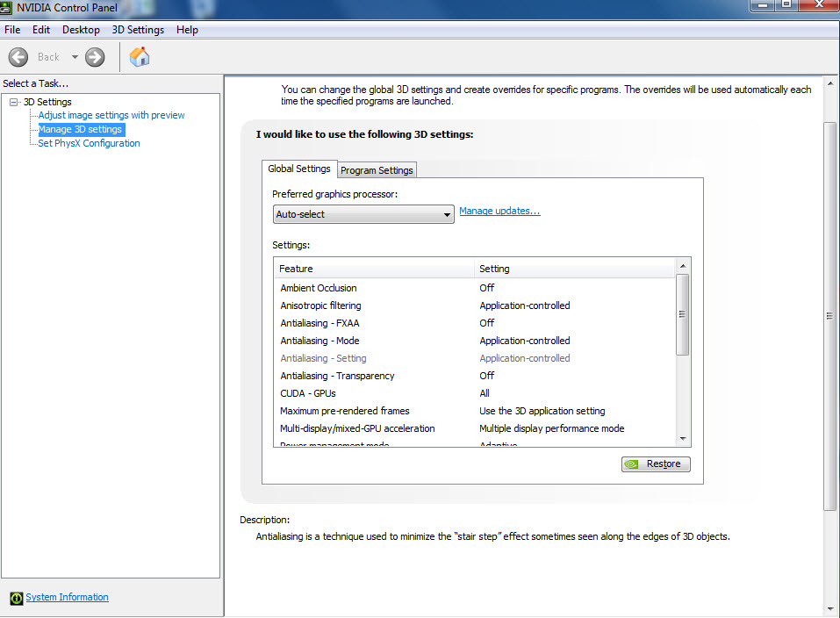The image size is (840, 618).
Task: Click settings list scroll-down arrow
Action: [x=683, y=439]
